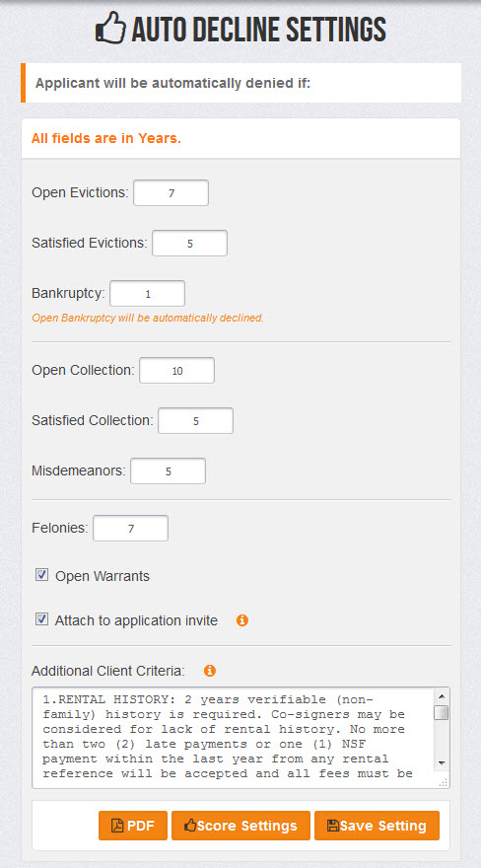The image size is (481, 868).
Task: Export the settings as PDF
Action: [133, 826]
